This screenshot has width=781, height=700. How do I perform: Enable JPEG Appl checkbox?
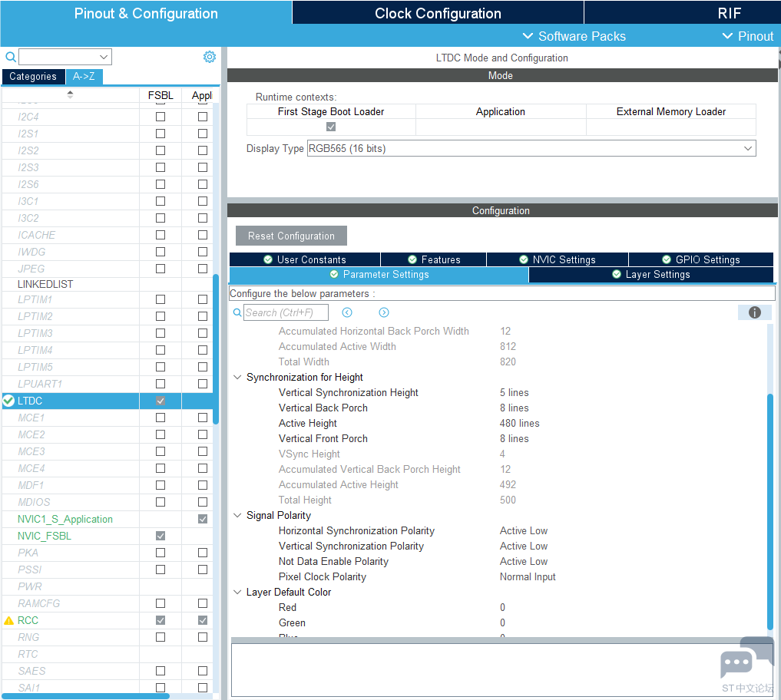[202, 269]
